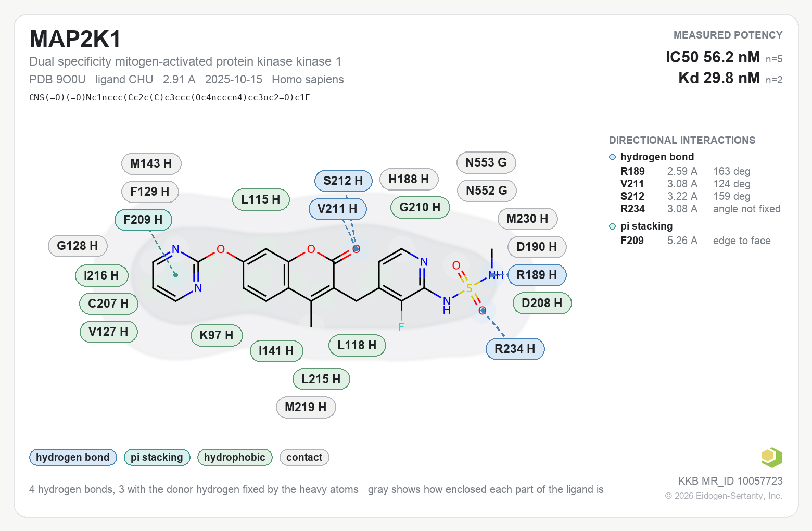
Task: Click the L115 H residue label
Action: 261,199
